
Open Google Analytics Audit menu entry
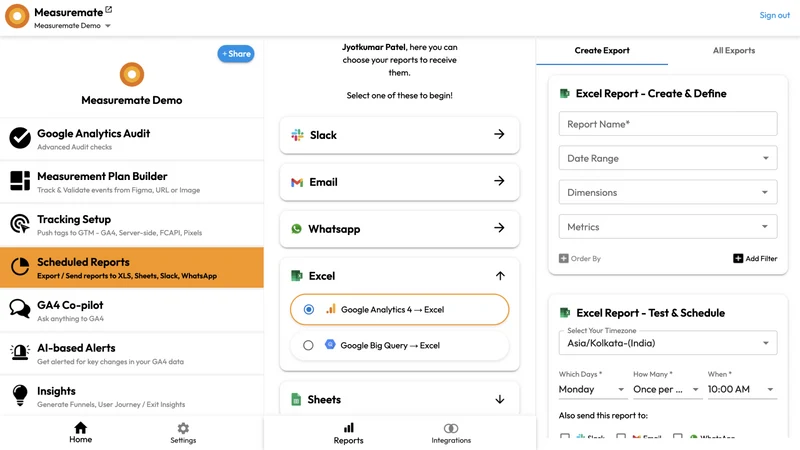pyautogui.click(x=132, y=139)
